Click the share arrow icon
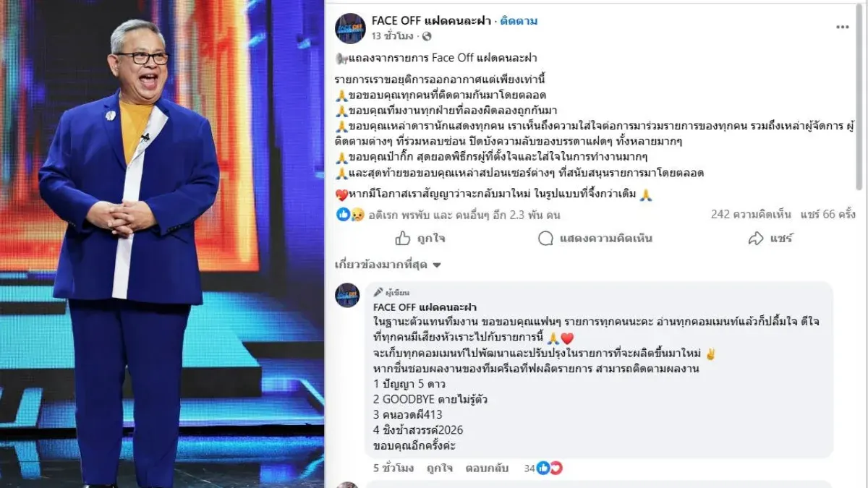 [756, 238]
